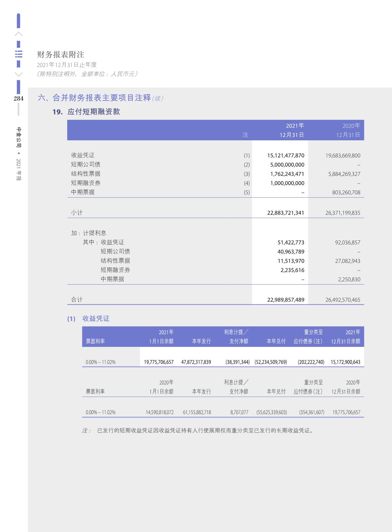The width and height of the screenshot is (392, 532).
Task: Click the down chevron next-page arrow
Action: 19,74
